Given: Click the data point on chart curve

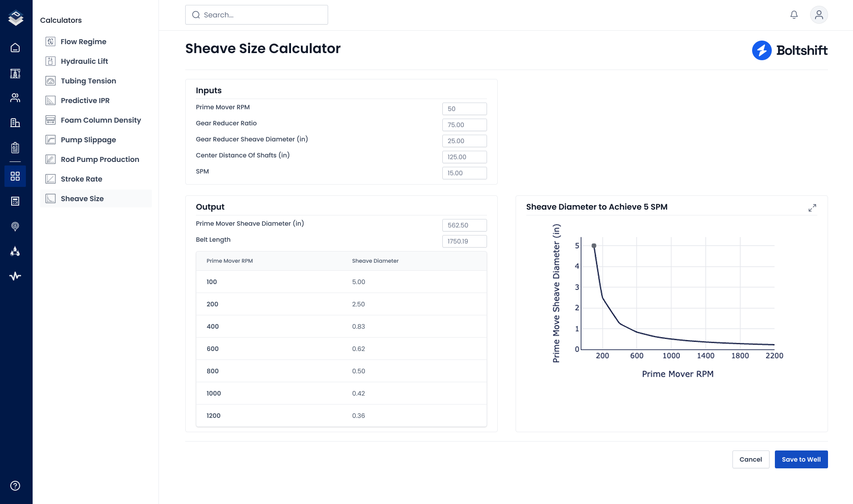Looking at the screenshot, I should 594,246.
